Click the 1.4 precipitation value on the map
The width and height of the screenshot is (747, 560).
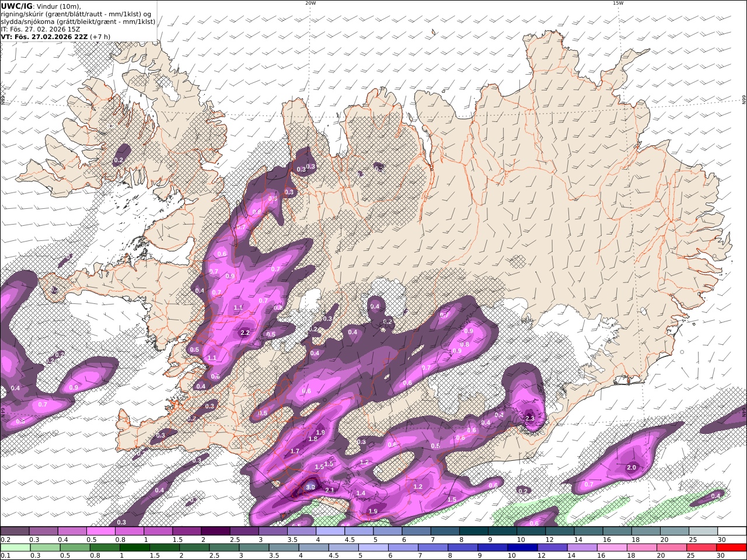(x=361, y=494)
